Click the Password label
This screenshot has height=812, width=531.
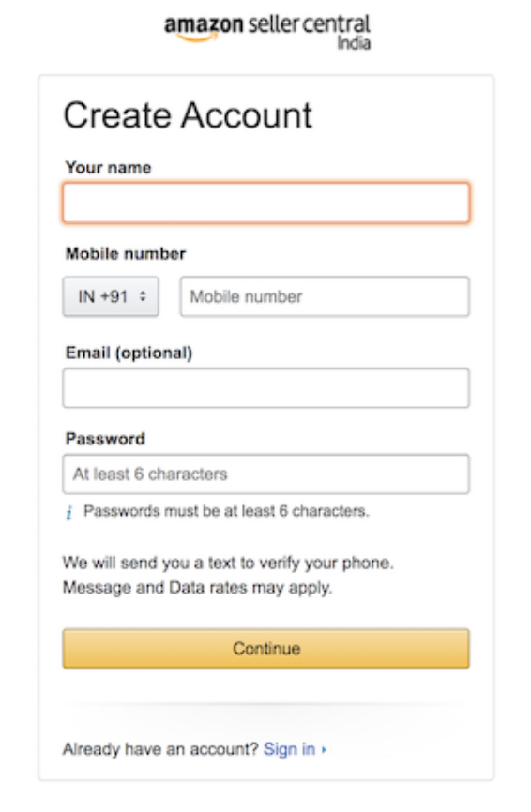point(105,439)
